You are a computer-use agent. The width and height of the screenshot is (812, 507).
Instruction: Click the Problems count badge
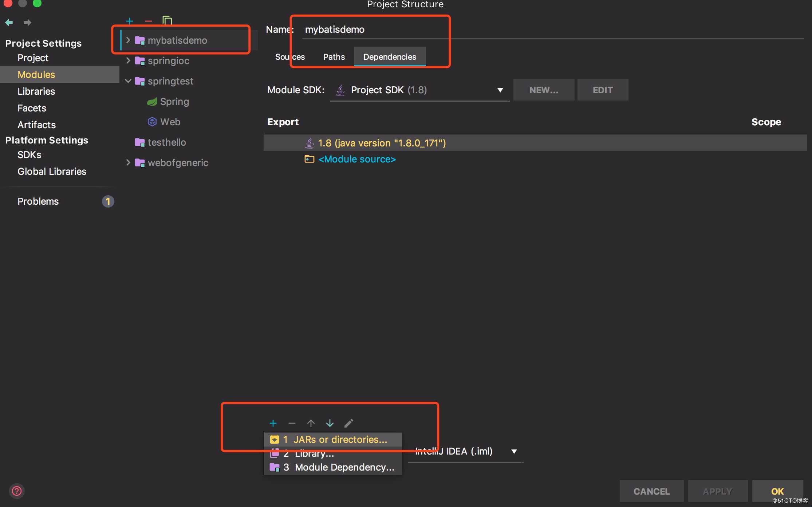click(108, 201)
